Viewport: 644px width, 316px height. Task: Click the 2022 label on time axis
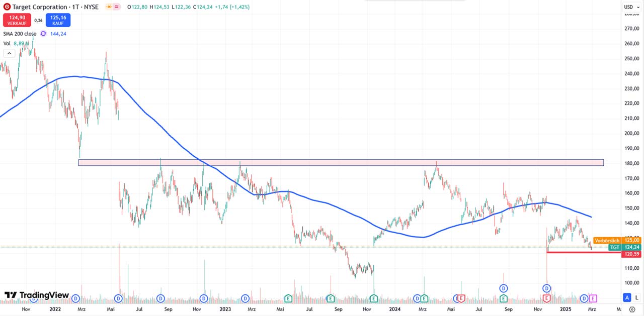pos(56,309)
